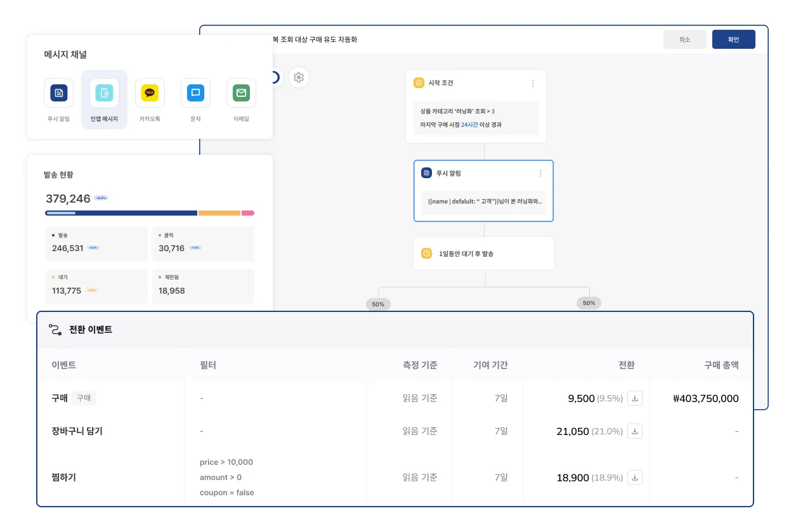Open 시작 조건 node options menu
Image resolution: width=796 pixels, height=532 pixels.
coord(533,83)
